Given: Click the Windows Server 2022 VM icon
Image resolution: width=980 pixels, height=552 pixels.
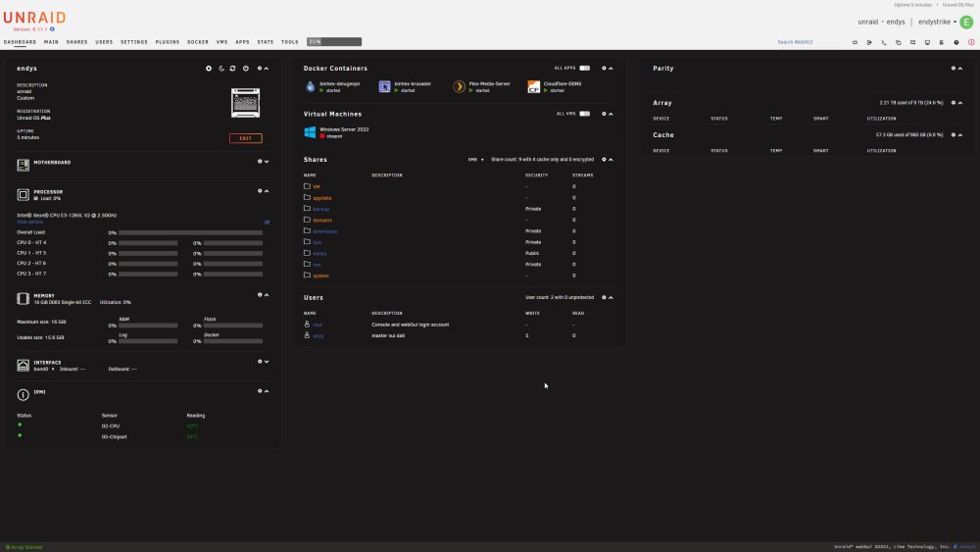Looking at the screenshot, I should (x=310, y=132).
